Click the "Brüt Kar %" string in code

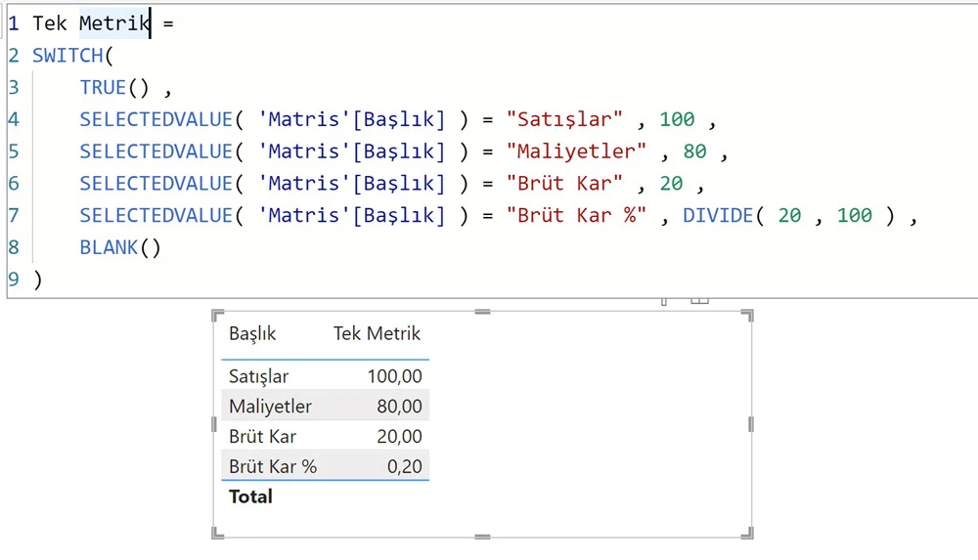(x=576, y=215)
